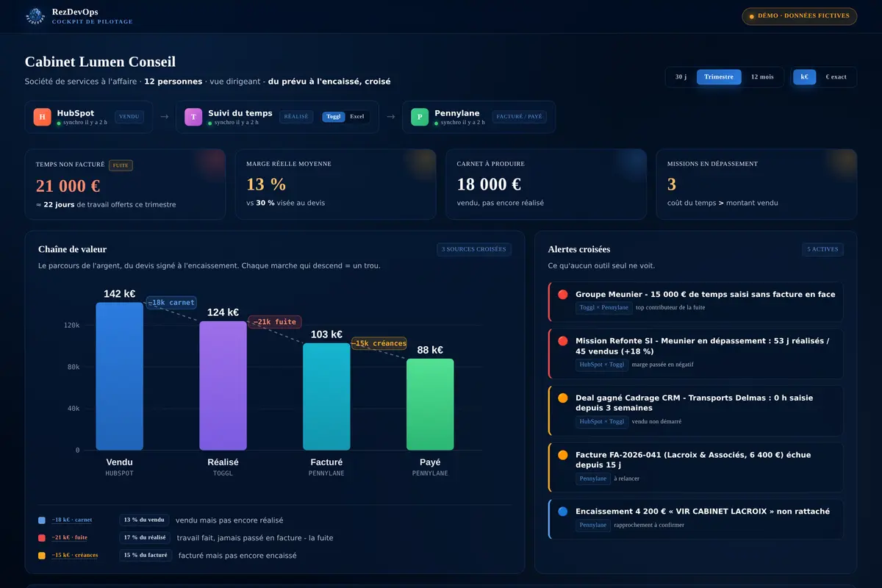Click the Alertes croisées heading
The image size is (882, 588).
coord(579,250)
